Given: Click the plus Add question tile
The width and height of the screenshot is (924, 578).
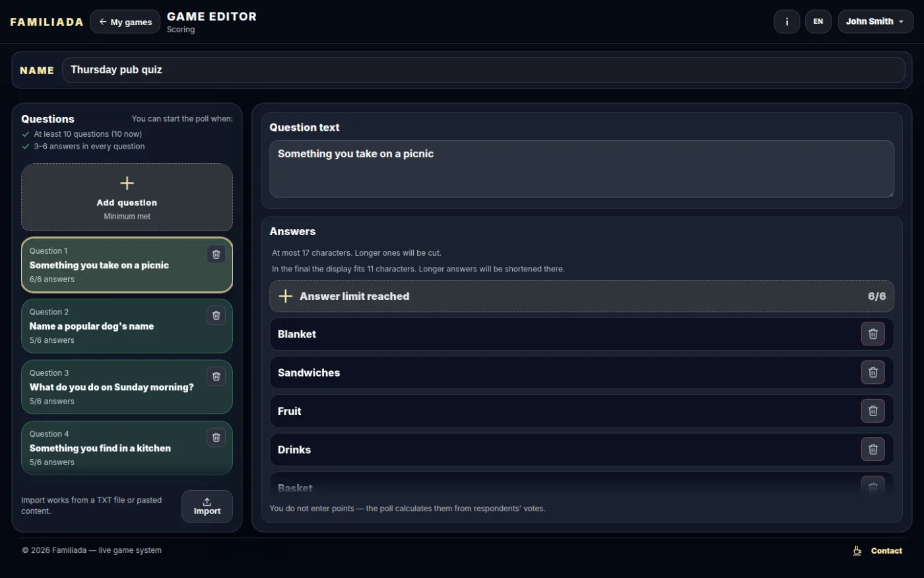Looking at the screenshot, I should pos(127,197).
